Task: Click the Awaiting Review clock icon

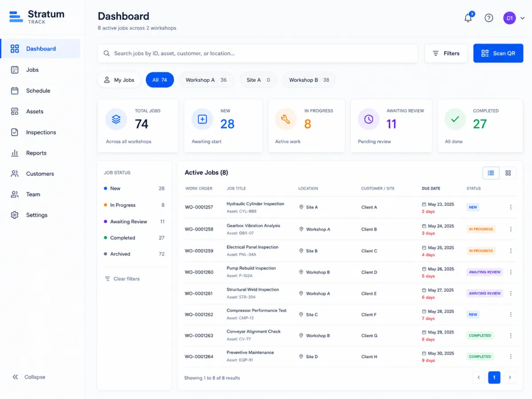Action: pyautogui.click(x=368, y=119)
